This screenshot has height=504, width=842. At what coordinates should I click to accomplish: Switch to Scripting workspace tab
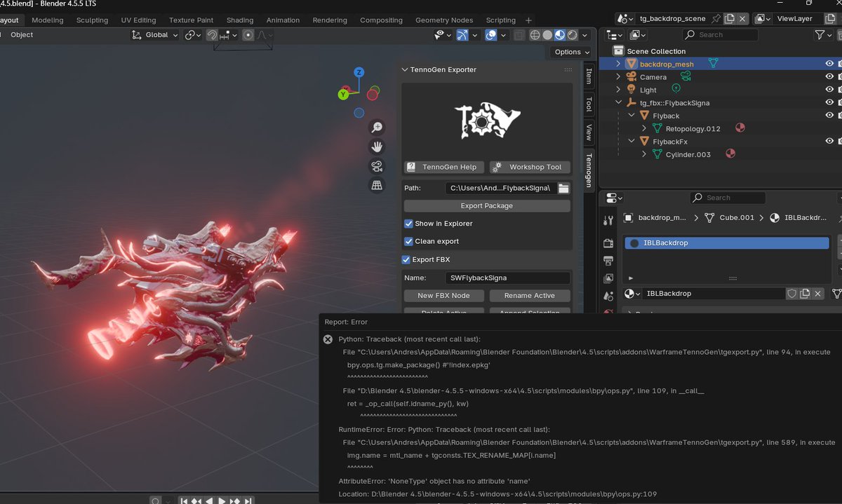[x=500, y=20]
